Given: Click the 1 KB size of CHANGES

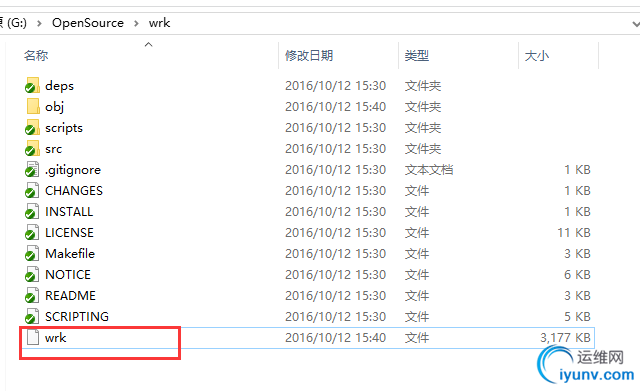Looking at the screenshot, I should pos(577,191).
